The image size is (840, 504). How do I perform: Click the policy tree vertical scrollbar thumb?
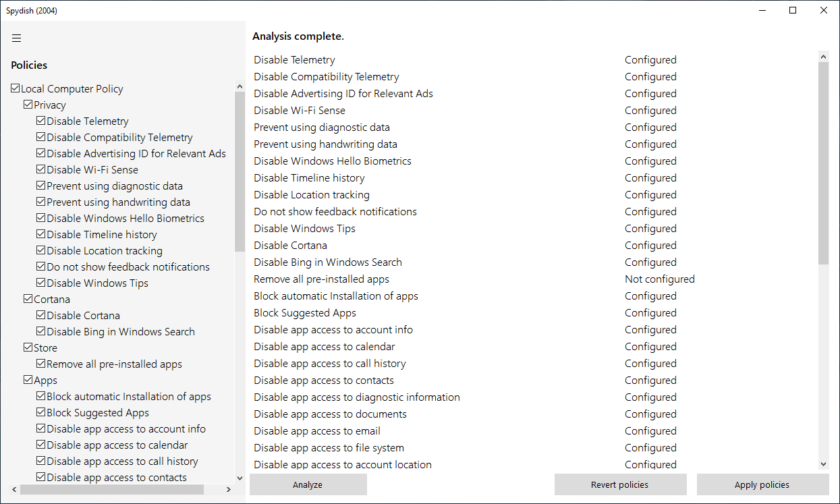click(x=240, y=171)
